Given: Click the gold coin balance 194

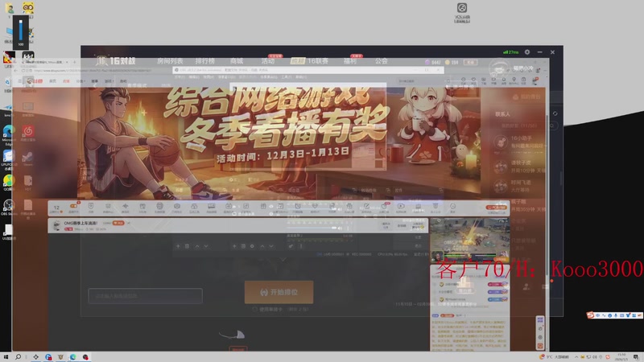Looking at the screenshot, I should coord(452,63).
